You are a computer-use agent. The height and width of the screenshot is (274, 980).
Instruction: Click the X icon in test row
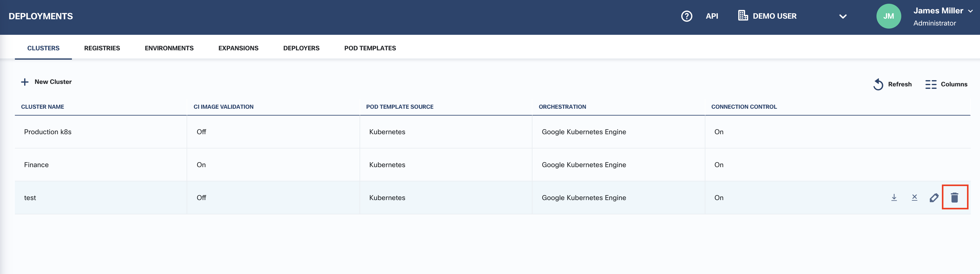pos(915,197)
